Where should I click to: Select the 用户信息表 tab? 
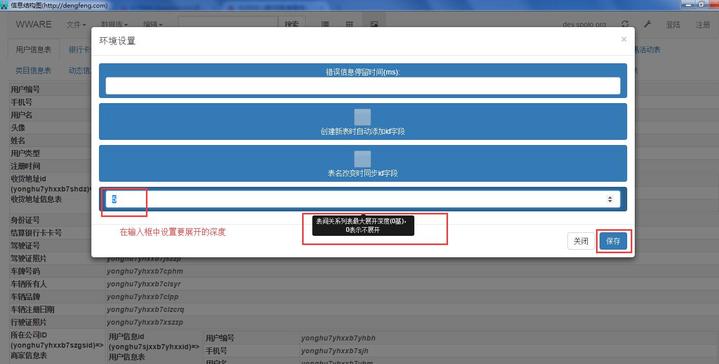[x=33, y=50]
